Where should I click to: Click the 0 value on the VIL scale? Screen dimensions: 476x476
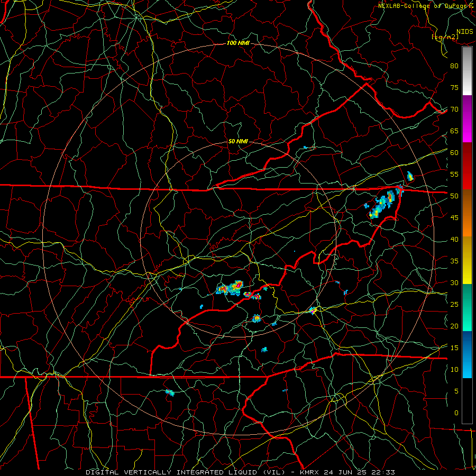coord(456,413)
